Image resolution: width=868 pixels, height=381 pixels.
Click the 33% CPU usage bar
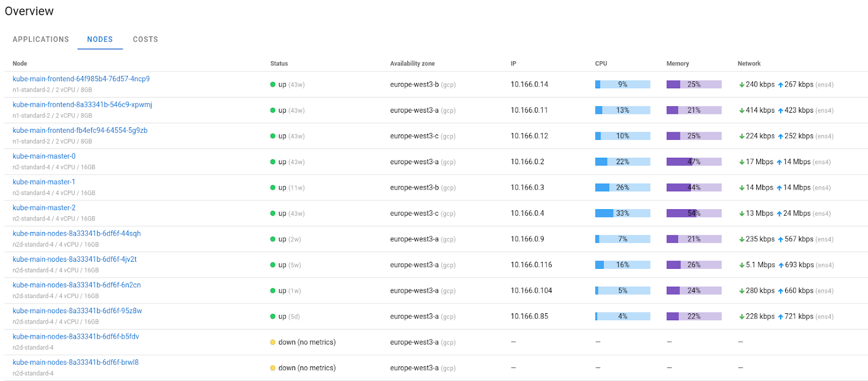[622, 214]
